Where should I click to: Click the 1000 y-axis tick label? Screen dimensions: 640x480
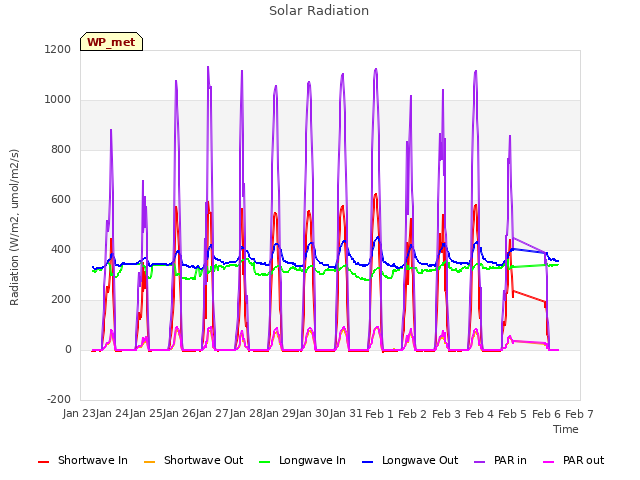58,100
